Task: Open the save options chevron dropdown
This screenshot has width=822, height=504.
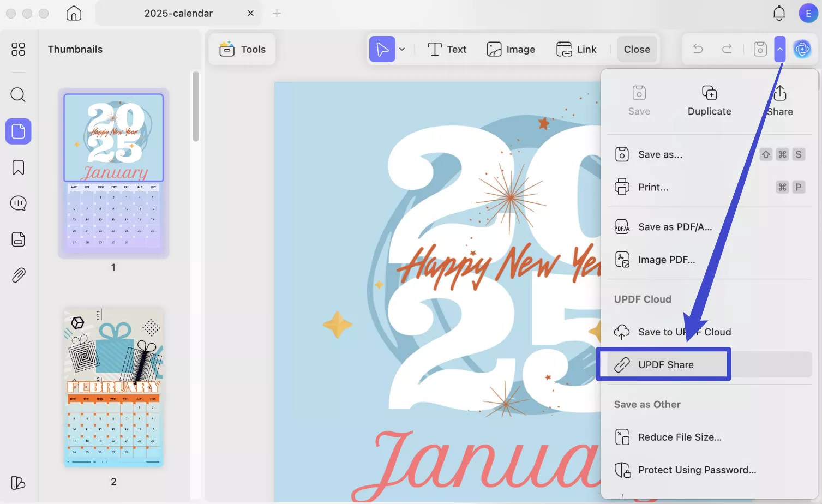Action: coord(779,49)
